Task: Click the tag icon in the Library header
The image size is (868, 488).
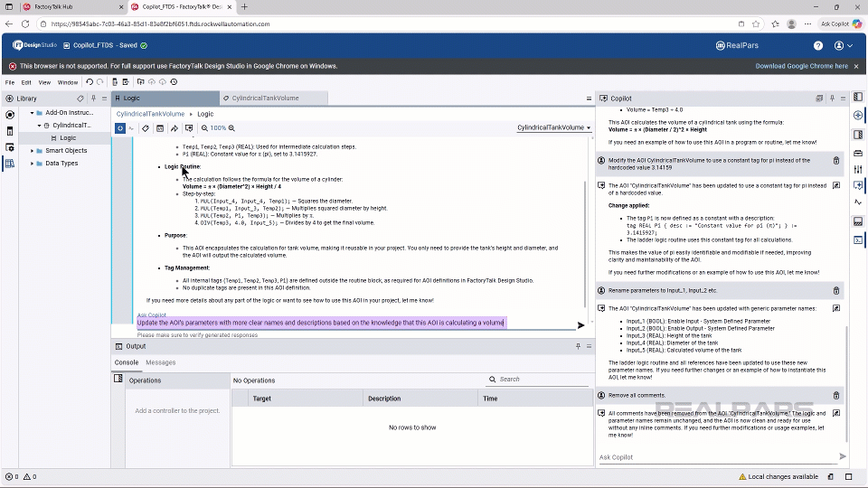Action: (80, 99)
